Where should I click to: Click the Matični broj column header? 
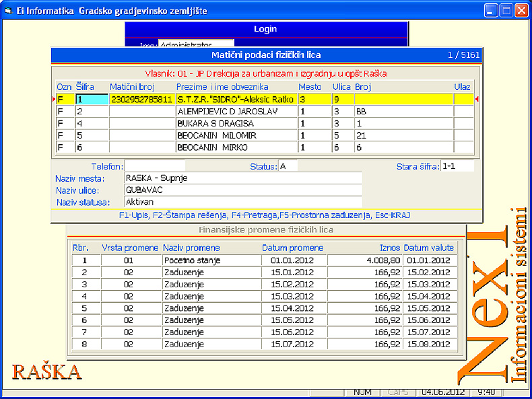click(133, 87)
